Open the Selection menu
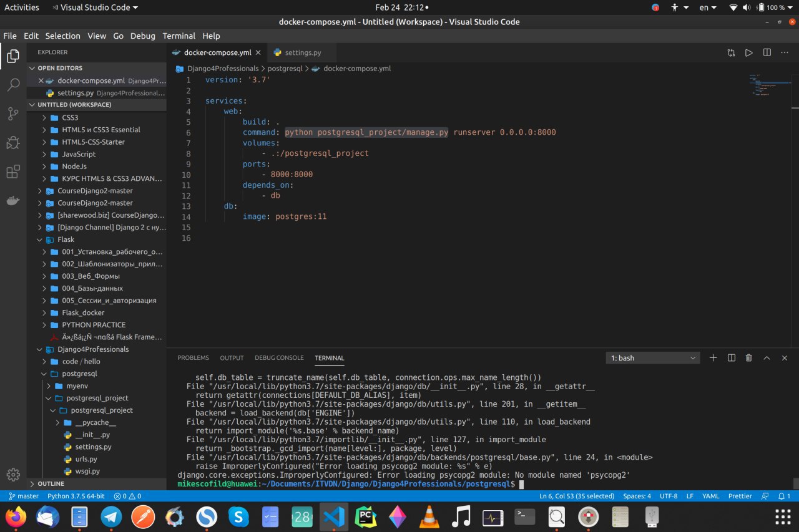 (63, 36)
